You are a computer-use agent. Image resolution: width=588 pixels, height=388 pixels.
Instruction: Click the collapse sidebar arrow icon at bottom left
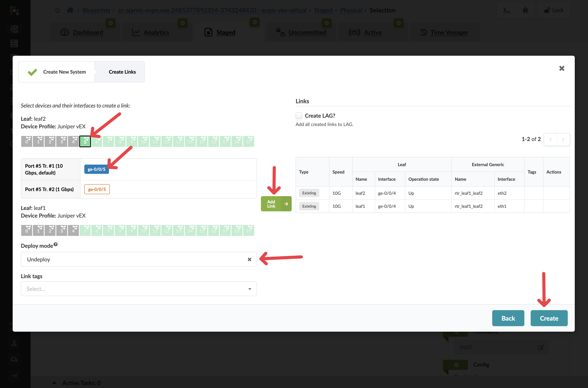click(14, 375)
